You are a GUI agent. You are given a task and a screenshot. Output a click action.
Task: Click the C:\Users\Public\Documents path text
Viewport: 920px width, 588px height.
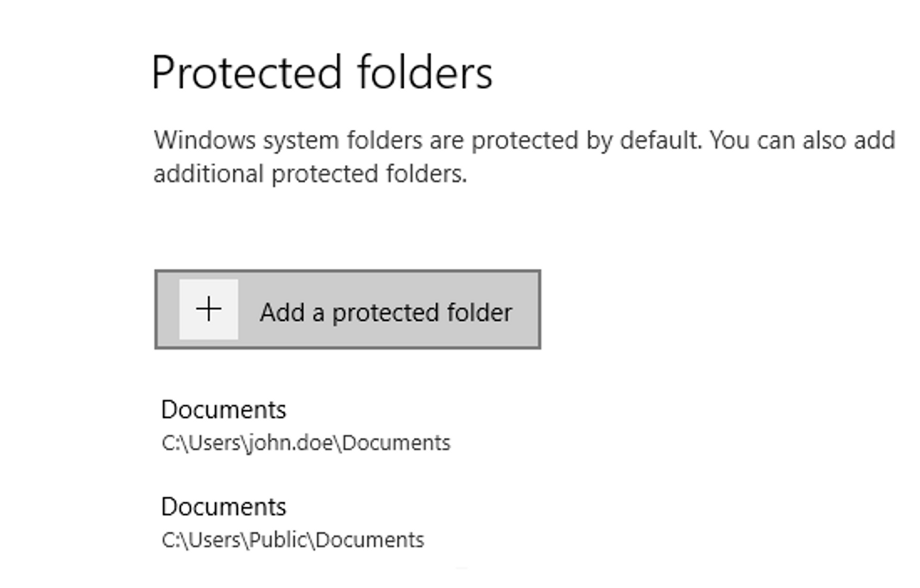(293, 540)
